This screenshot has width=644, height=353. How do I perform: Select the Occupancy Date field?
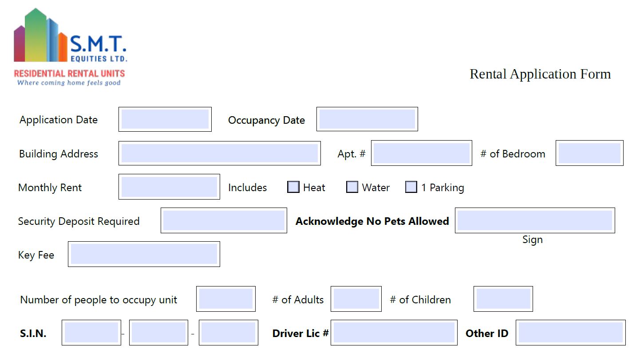tap(367, 119)
